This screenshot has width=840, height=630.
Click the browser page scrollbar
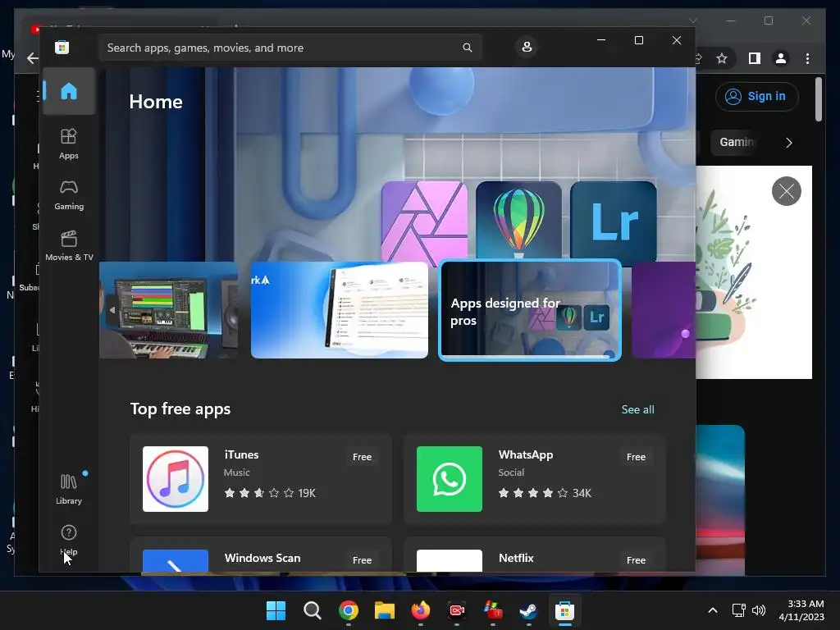tap(818, 99)
